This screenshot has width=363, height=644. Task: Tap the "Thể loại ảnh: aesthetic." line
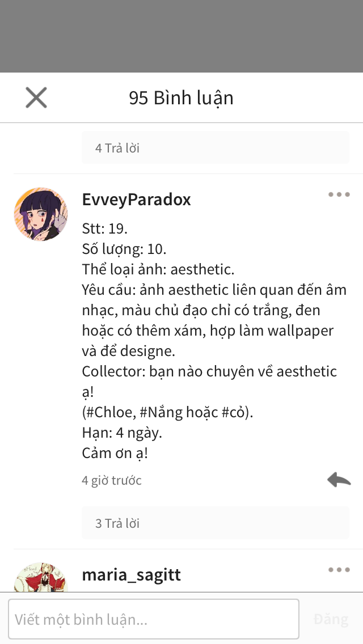click(158, 269)
